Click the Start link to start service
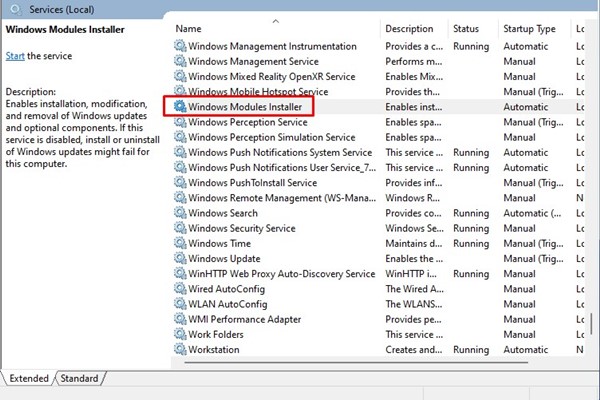The image size is (600, 400). pos(15,56)
